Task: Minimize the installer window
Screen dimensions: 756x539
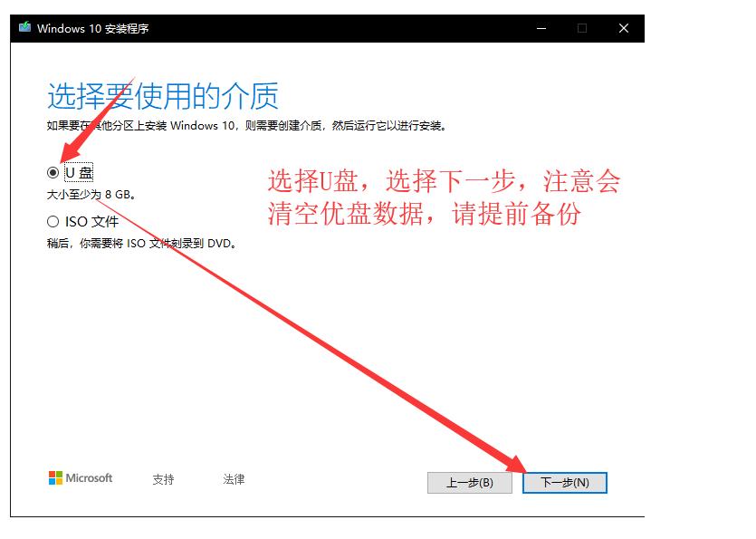Action: (x=541, y=28)
